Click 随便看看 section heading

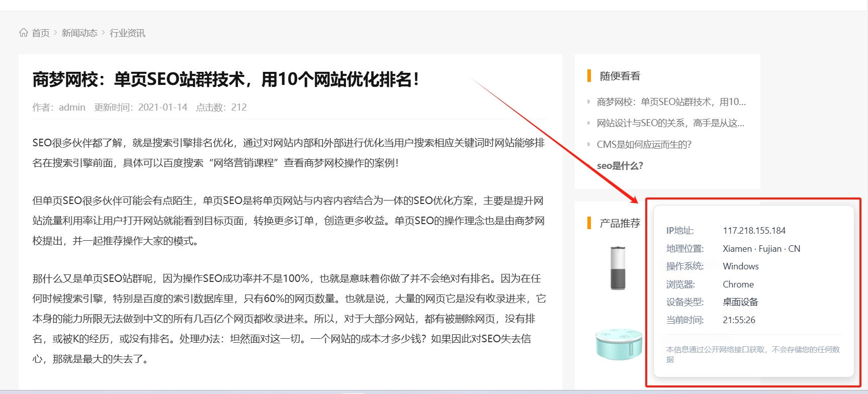click(x=620, y=76)
